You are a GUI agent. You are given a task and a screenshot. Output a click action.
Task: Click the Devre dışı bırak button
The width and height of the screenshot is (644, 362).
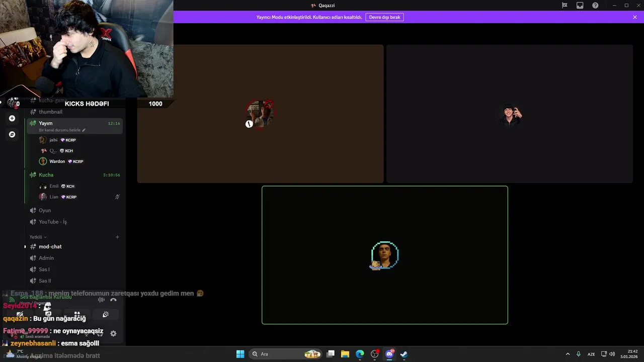click(384, 17)
